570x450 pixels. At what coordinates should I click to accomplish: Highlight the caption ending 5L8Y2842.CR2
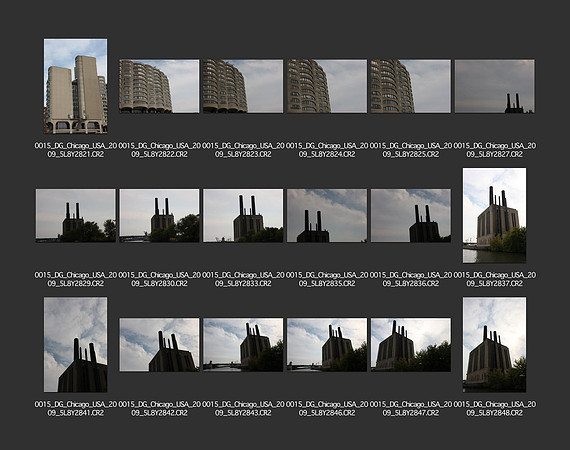(x=159, y=409)
